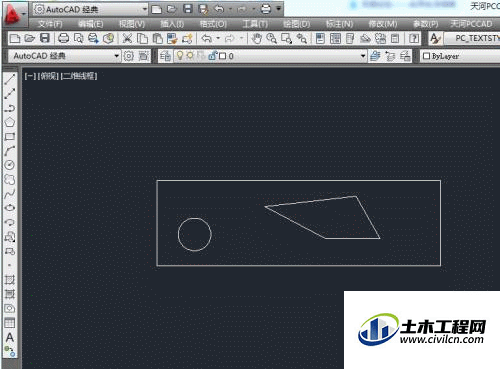Open Markup Set Manager icon
500x369 pixels.
click(380, 38)
